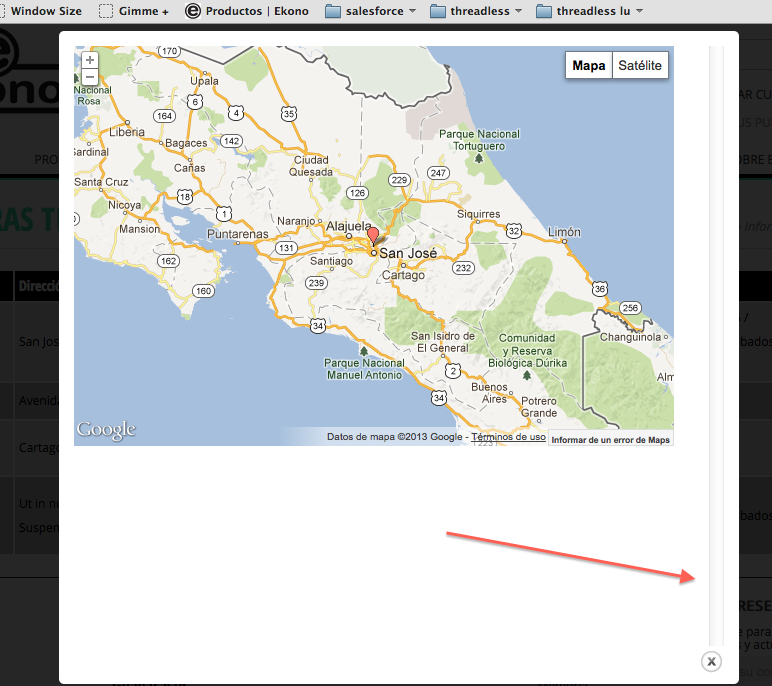Select the Mapa view button
772x686 pixels.
pos(589,66)
